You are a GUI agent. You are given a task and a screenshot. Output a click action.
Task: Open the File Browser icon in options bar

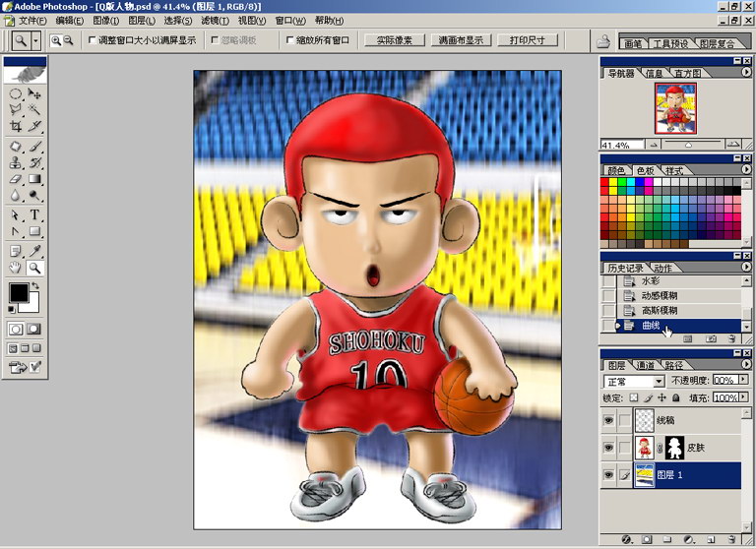pyautogui.click(x=603, y=41)
